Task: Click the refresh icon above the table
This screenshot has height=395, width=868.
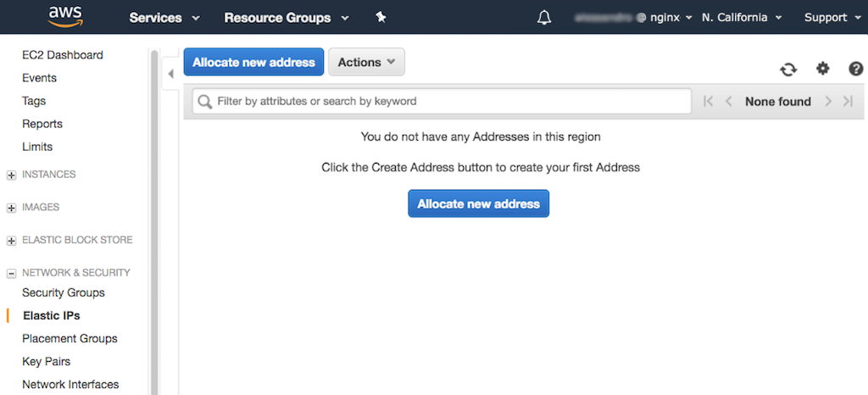Action: pos(788,70)
